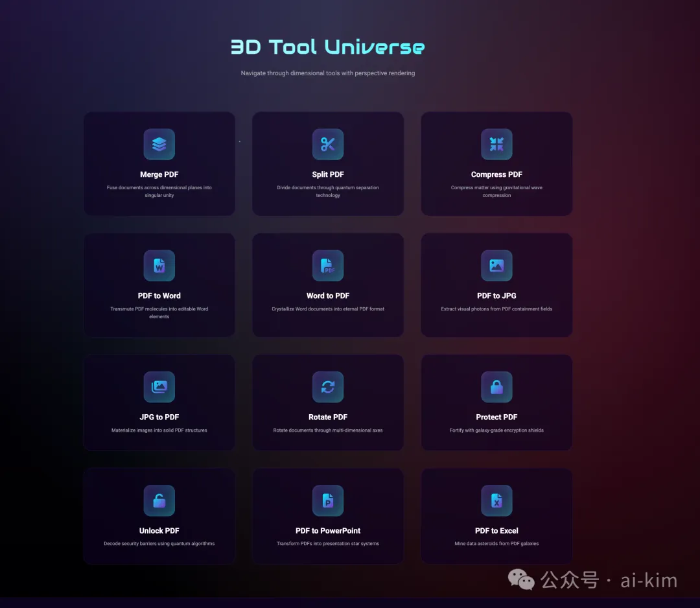Click the PDF to Word document icon
This screenshot has height=608, width=700.
[x=159, y=266]
